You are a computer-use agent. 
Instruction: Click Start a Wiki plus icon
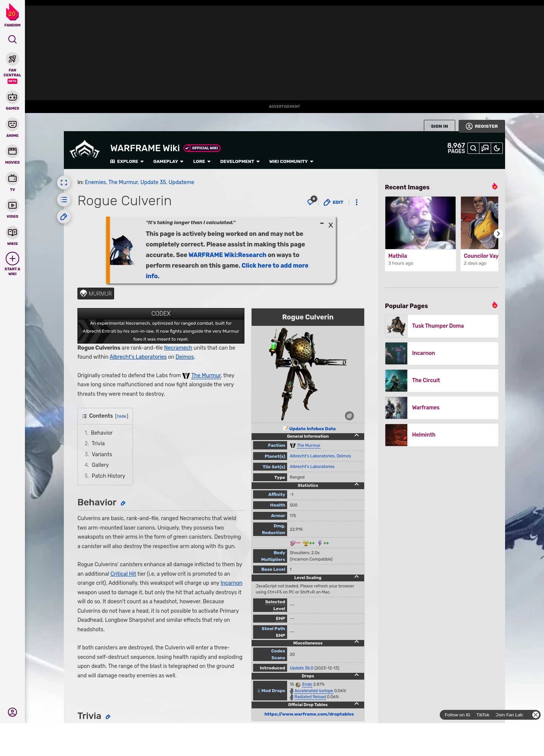12,259
